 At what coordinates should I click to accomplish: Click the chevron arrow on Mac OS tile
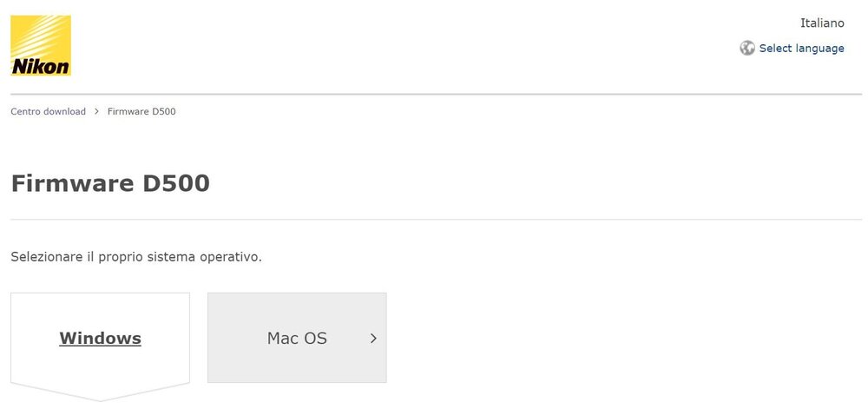coord(373,338)
